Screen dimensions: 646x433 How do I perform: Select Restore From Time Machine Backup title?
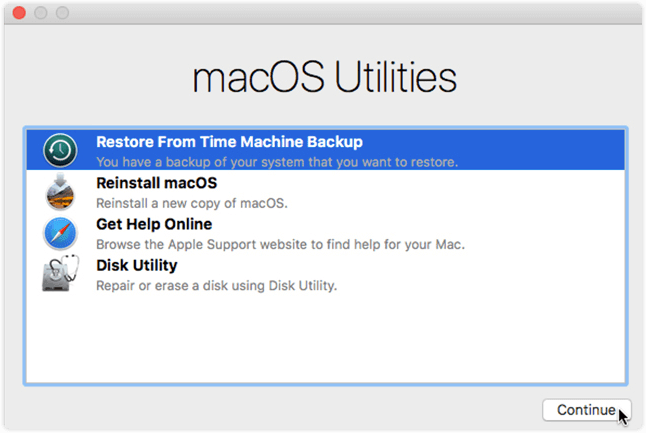(x=229, y=141)
